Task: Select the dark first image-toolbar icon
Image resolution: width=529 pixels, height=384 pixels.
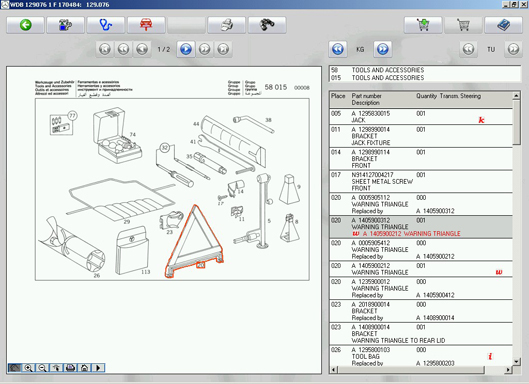Action: [x=15, y=367]
